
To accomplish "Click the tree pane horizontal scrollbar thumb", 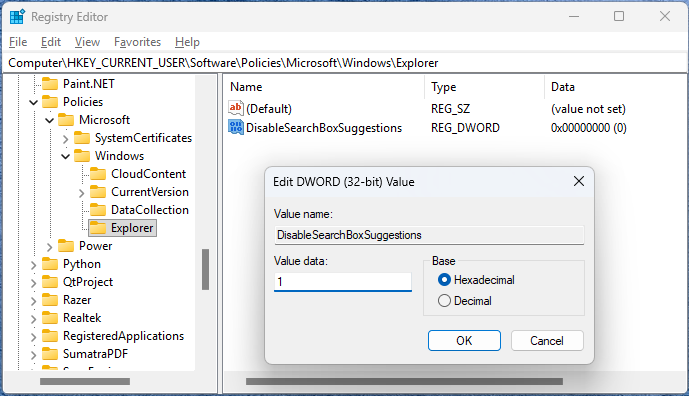I will pos(85,381).
